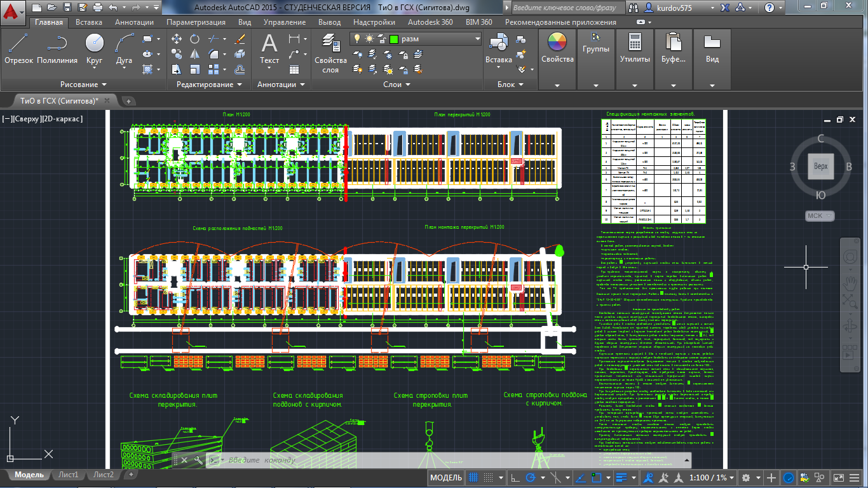This screenshot has width=868, height=488.
Task: Click the Rotate tool icon
Action: [194, 39]
